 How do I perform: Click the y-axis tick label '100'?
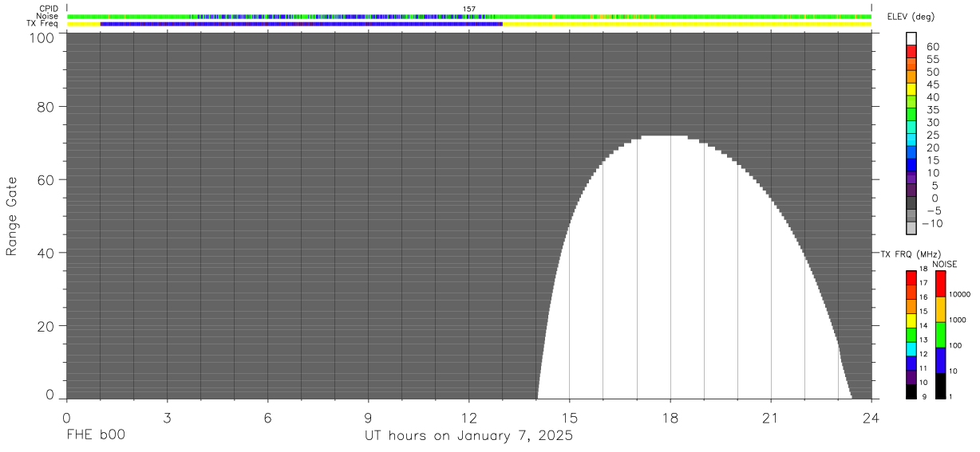[x=41, y=37]
